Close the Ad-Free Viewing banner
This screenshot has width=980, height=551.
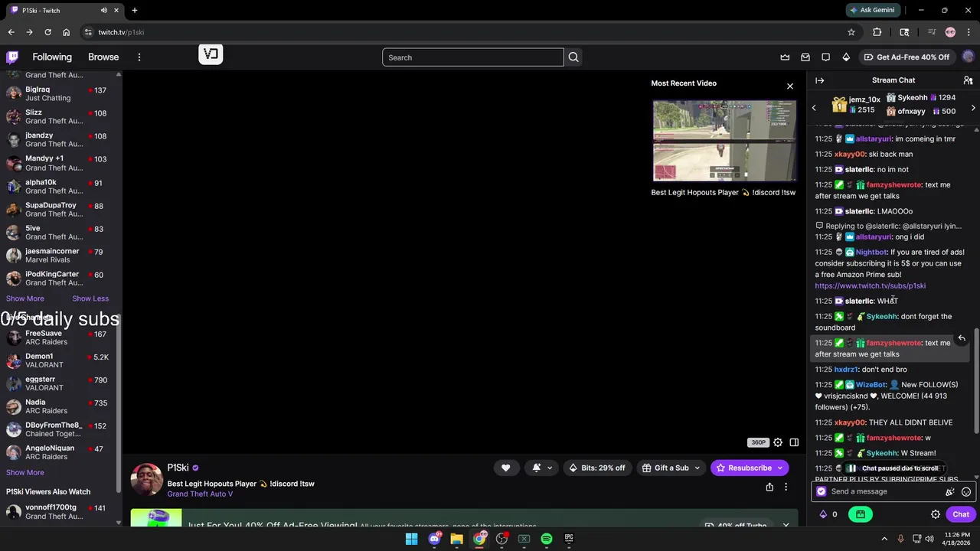coord(786,526)
